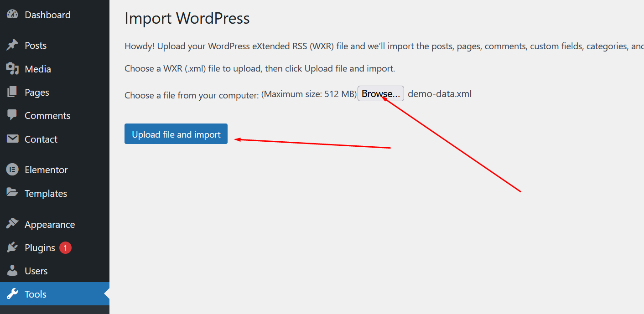This screenshot has width=644, height=314.
Task: Click the demo-data.xml file name
Action: click(x=440, y=94)
